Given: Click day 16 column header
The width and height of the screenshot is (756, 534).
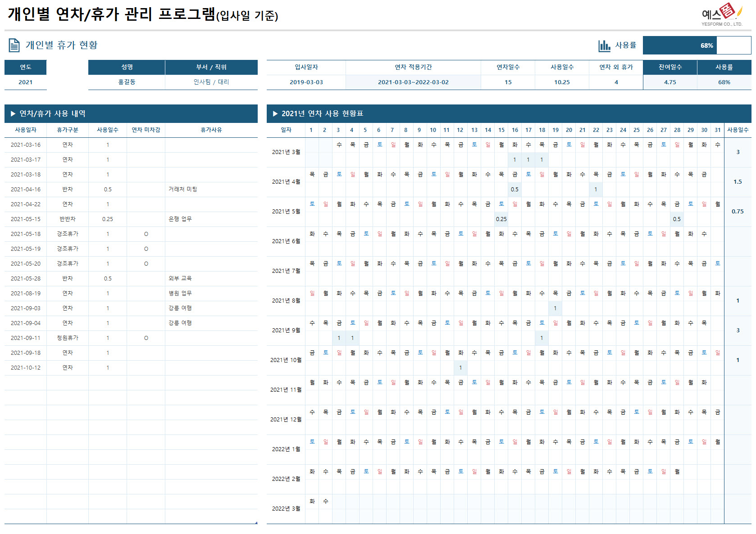Looking at the screenshot, I should pyautogui.click(x=515, y=130).
